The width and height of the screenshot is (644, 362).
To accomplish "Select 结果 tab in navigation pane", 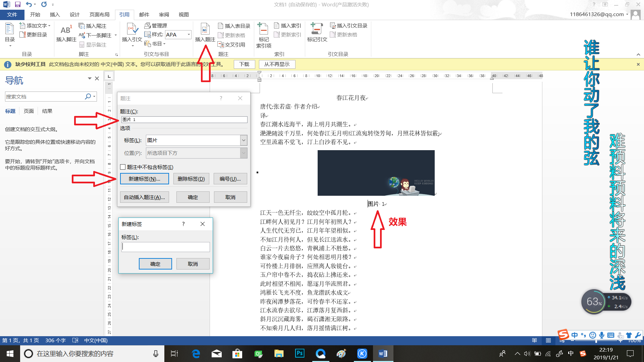I will [47, 111].
